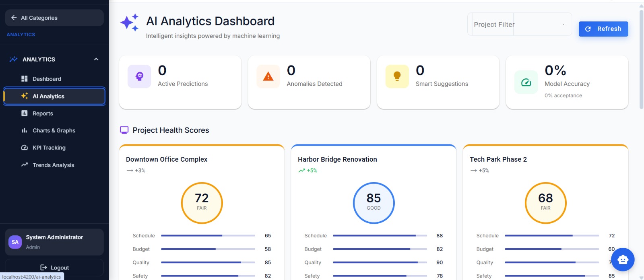Image resolution: width=644 pixels, height=280 pixels.
Task: Click the Active Predictions label
Action: [183, 84]
